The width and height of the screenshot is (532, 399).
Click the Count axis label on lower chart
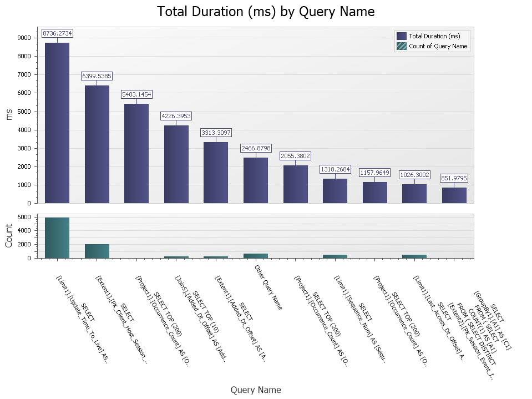coord(8,234)
